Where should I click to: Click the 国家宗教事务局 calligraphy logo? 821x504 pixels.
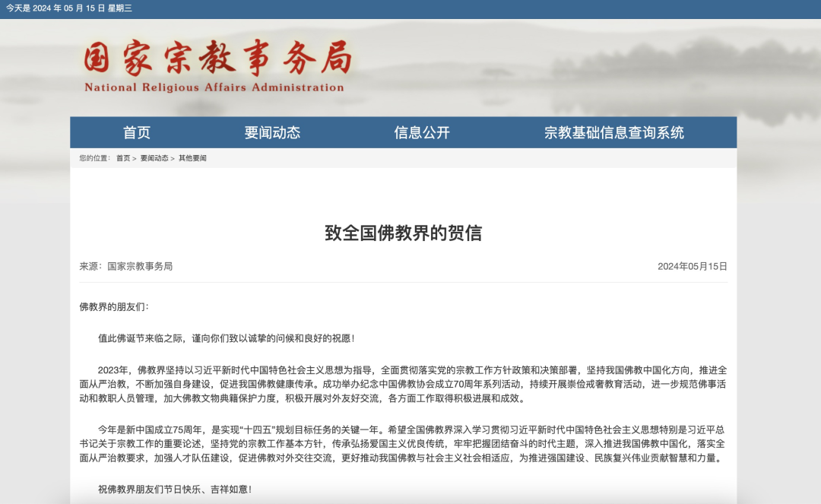[x=217, y=59]
